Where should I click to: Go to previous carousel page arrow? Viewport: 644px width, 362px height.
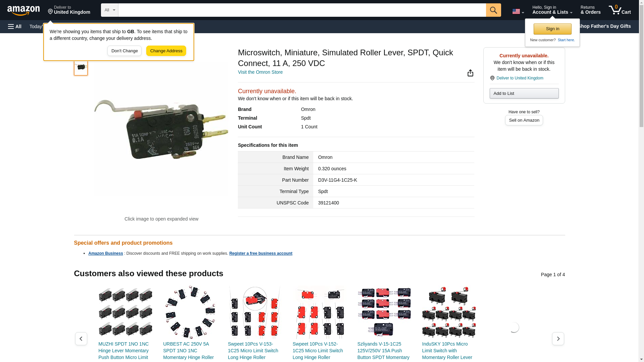coord(81,339)
